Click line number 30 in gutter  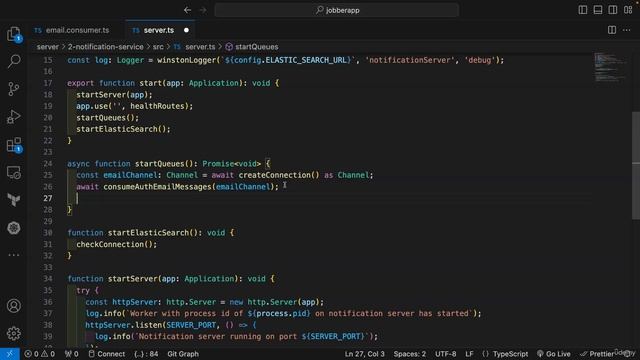point(48,233)
